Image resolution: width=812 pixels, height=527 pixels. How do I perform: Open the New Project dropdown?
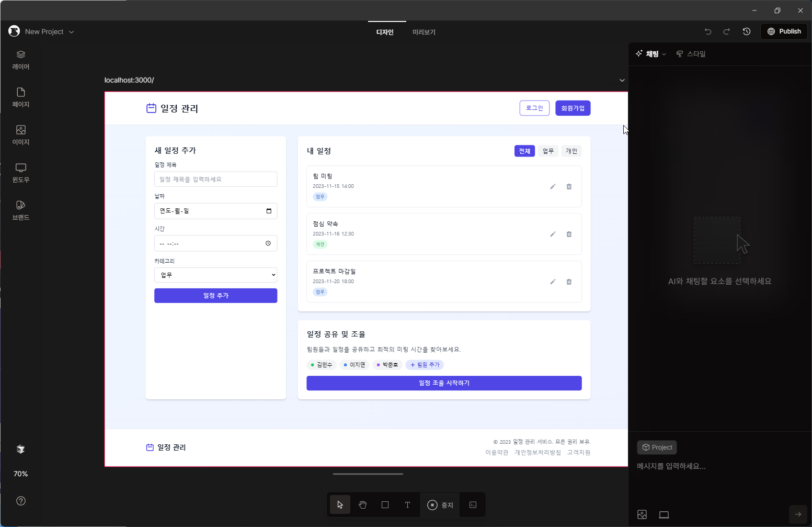(50, 31)
